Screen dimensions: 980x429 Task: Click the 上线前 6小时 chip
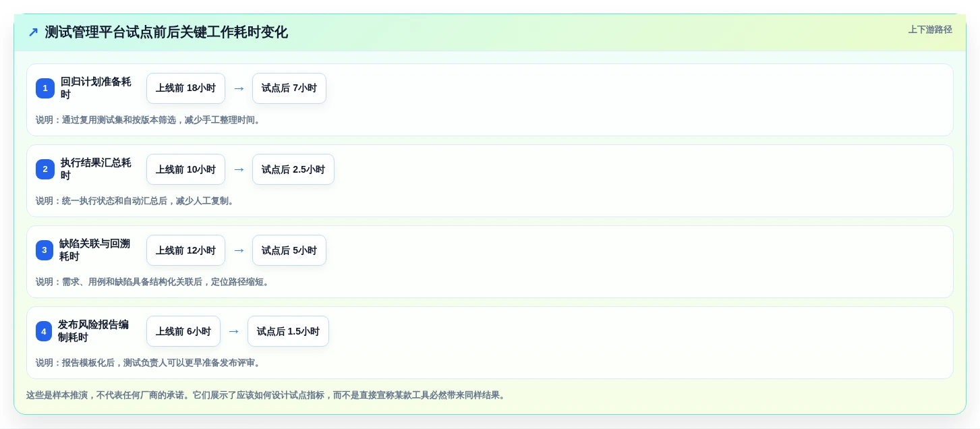coord(183,331)
